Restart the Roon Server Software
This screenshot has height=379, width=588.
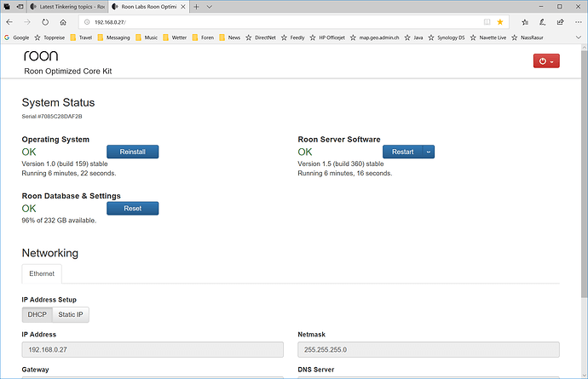point(403,152)
